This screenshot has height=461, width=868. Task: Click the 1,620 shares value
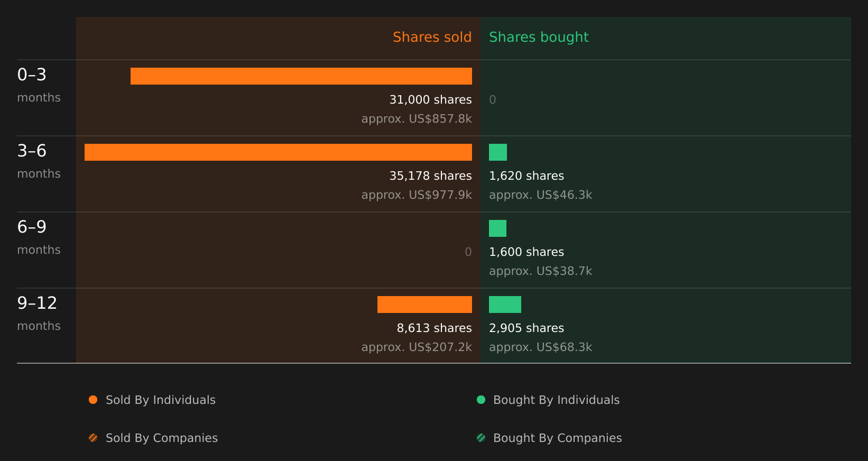pos(527,176)
